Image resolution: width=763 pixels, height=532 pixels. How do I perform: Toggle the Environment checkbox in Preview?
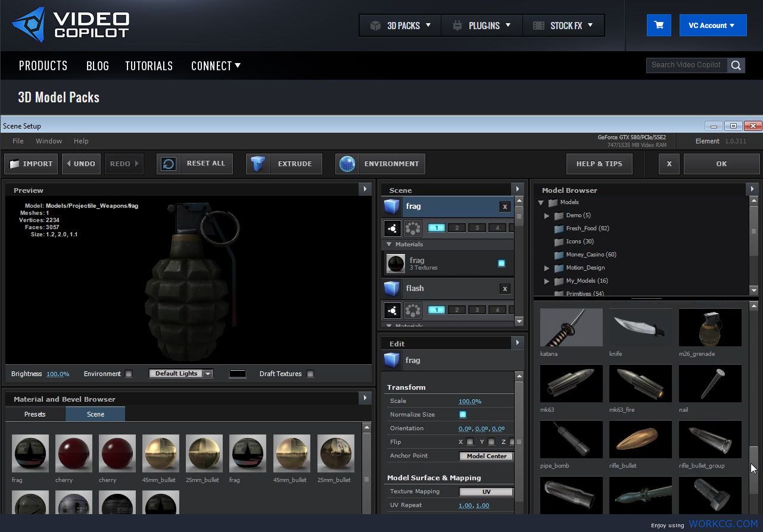tap(129, 374)
